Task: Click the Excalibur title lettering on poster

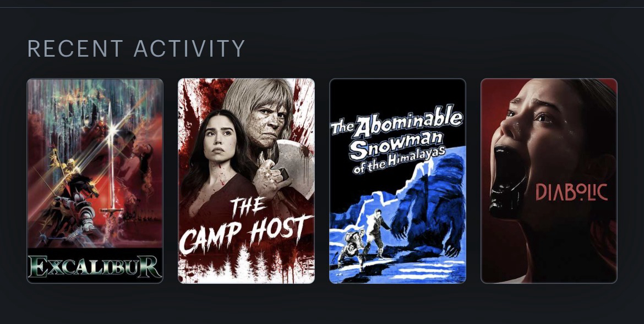Action: click(95, 266)
